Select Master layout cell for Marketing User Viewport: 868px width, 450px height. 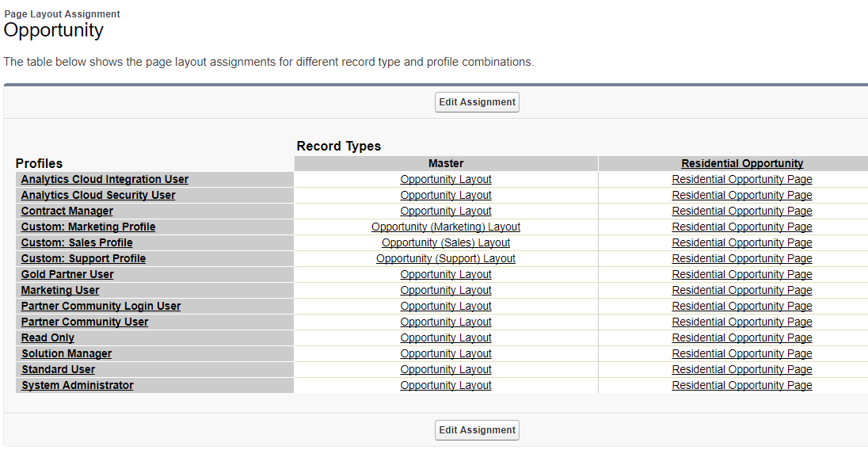coord(446,291)
